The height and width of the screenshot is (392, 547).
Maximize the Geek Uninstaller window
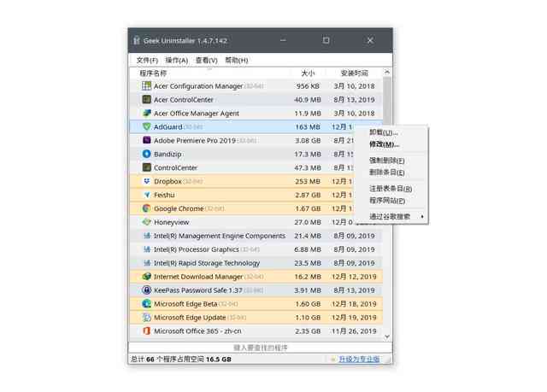(326, 40)
